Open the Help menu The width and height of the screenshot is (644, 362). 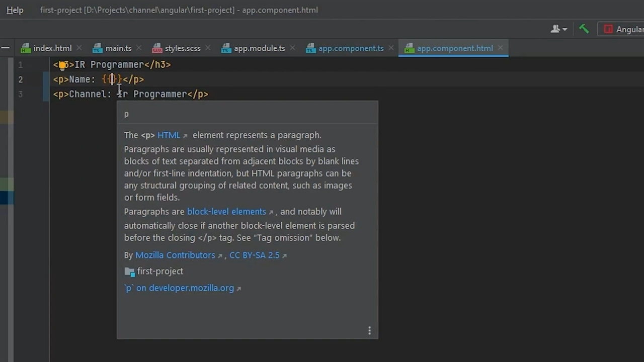pos(15,10)
